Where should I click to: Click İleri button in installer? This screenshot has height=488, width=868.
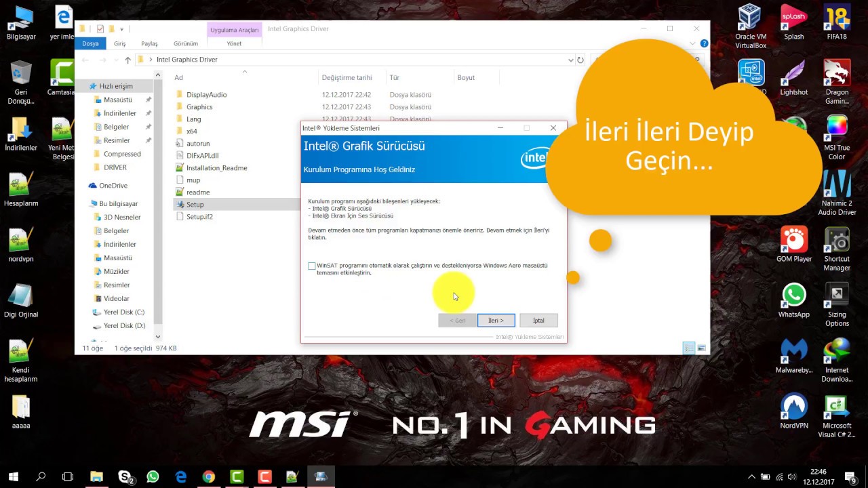point(496,321)
